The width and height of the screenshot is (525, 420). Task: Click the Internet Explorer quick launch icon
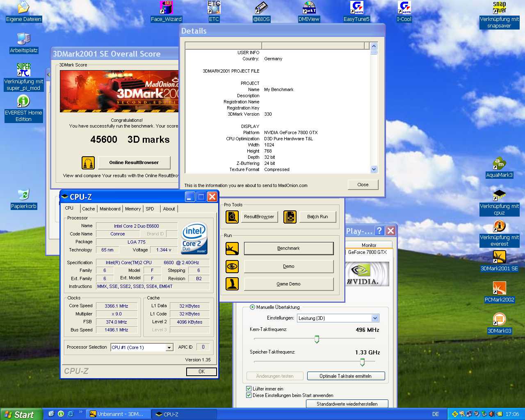point(70,414)
